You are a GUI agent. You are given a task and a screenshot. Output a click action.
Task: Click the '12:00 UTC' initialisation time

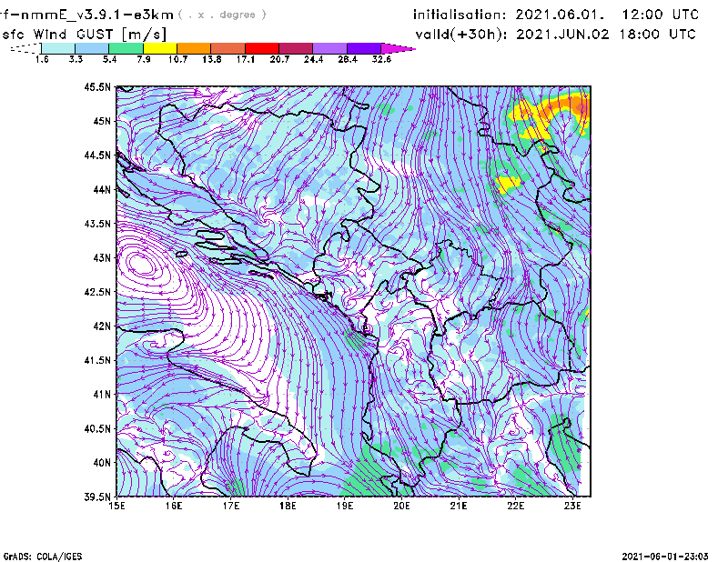pyautogui.click(x=661, y=15)
